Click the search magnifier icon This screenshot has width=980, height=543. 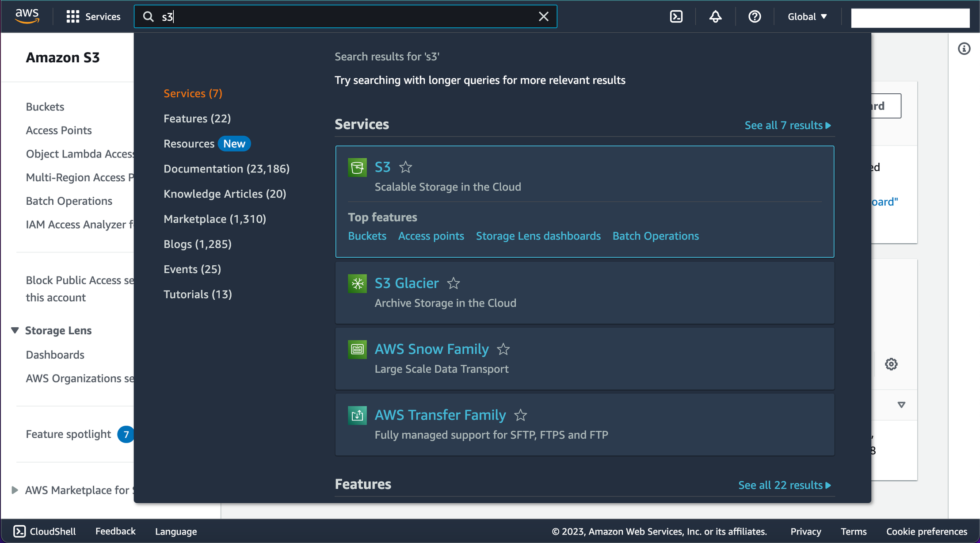pos(149,17)
